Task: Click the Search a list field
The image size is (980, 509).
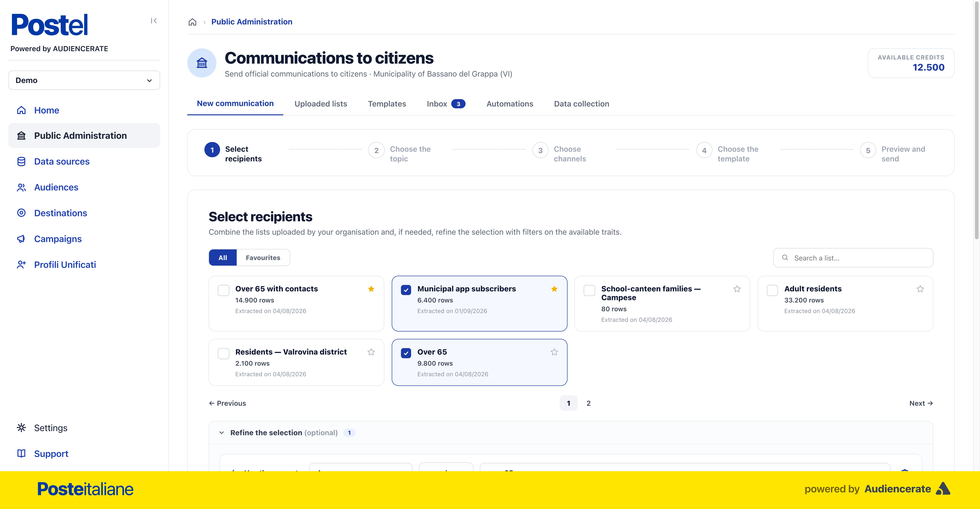Action: [853, 258]
